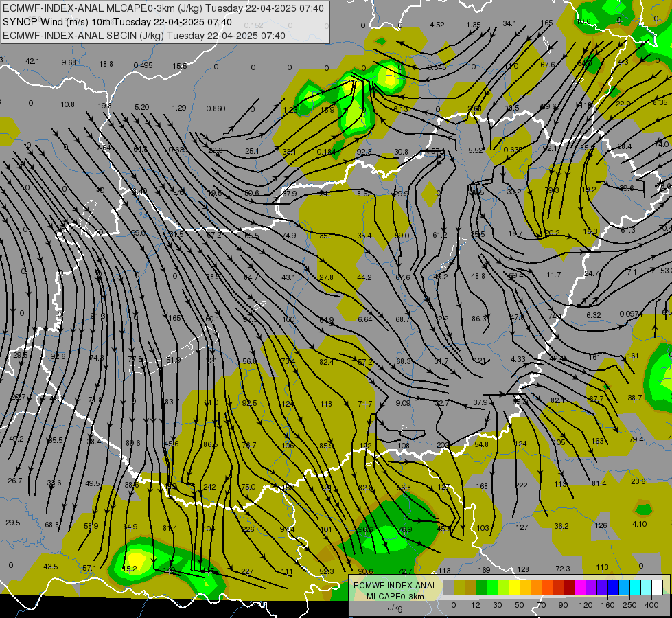Click the map value 4.10
672x618 pixels.
click(x=640, y=524)
